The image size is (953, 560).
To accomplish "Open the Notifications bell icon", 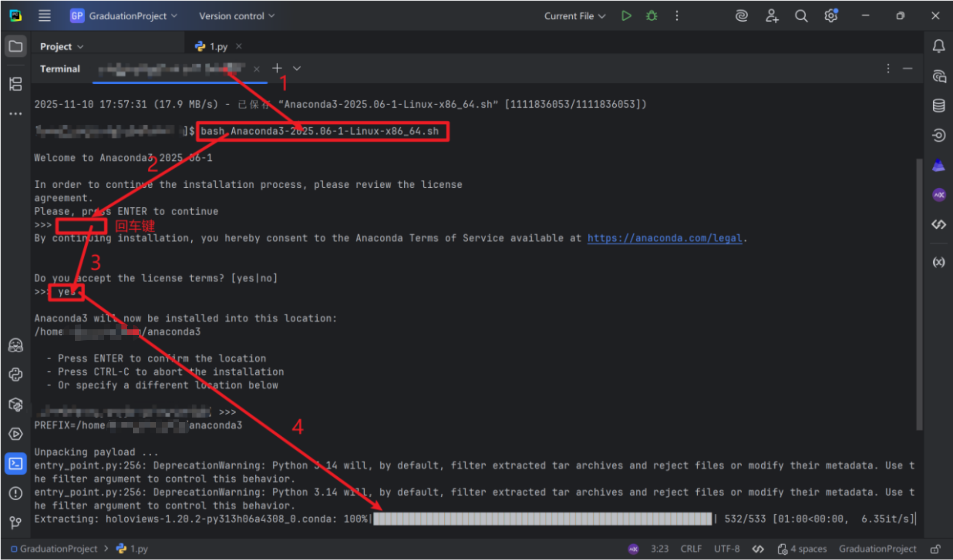I will click(x=938, y=46).
